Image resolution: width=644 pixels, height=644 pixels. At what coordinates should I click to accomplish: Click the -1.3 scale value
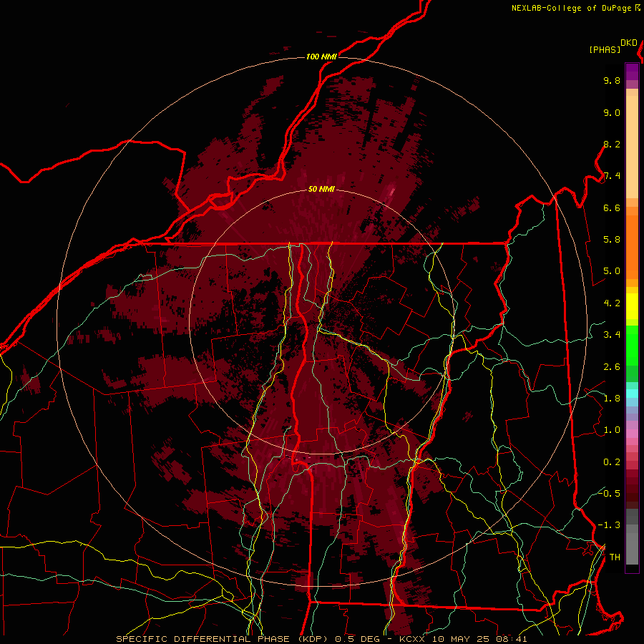[x=609, y=525]
